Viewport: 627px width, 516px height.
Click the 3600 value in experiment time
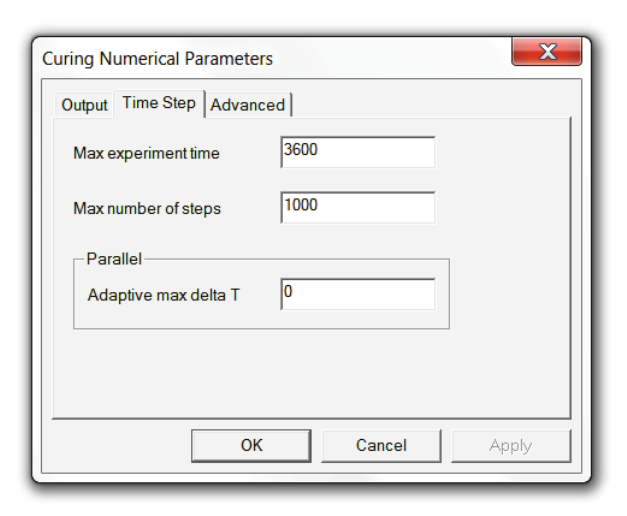point(301,150)
